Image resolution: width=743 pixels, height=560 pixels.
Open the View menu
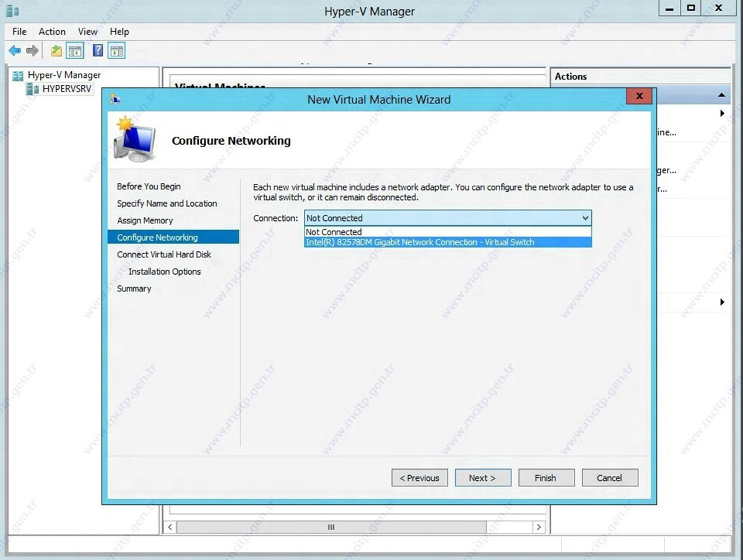[x=88, y=32]
